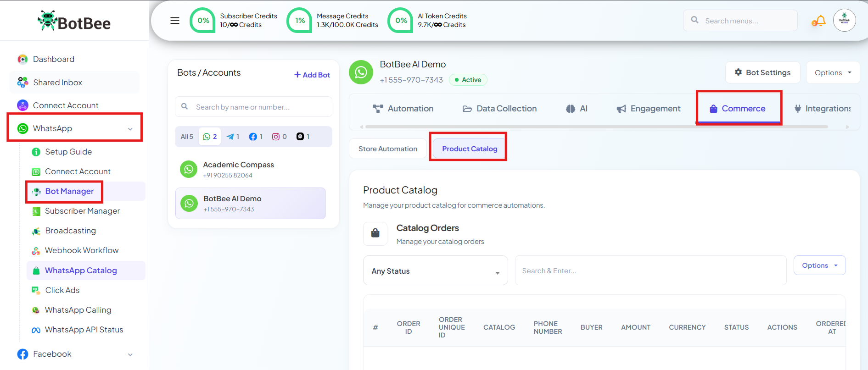The width and height of the screenshot is (868, 370).
Task: Collapse the WhatsApp sidebar section
Action: coord(74,128)
